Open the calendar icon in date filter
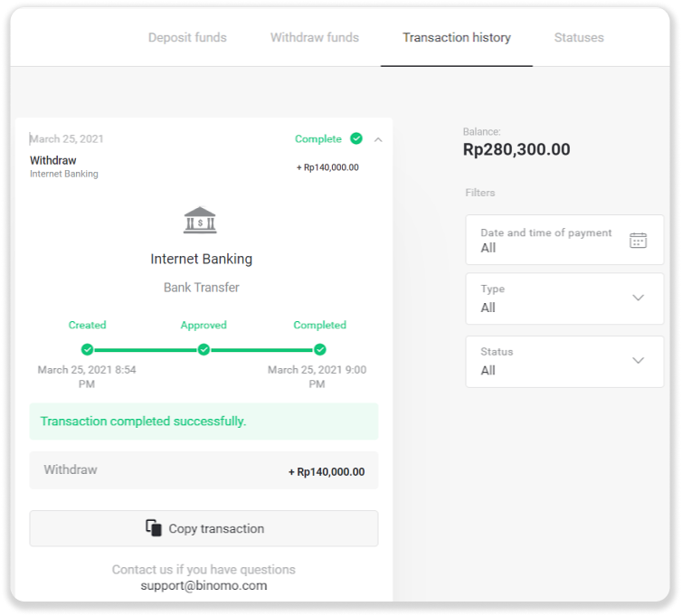The width and height of the screenshot is (682, 616). tap(638, 240)
